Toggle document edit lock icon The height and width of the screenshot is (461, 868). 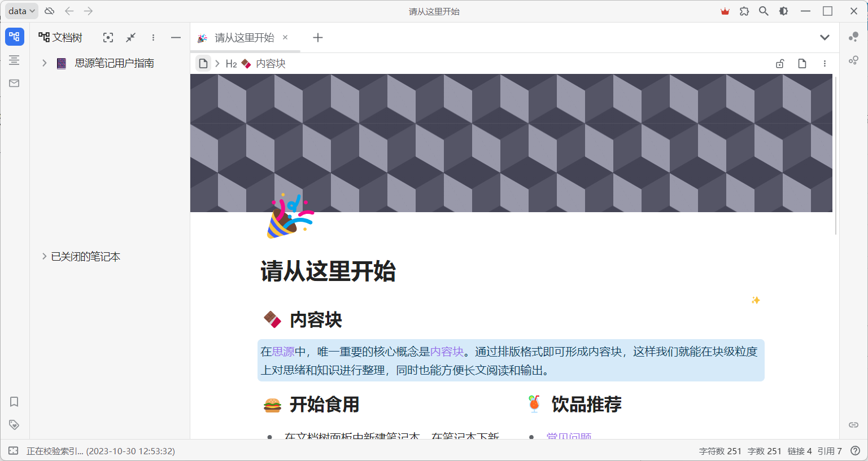(780, 64)
